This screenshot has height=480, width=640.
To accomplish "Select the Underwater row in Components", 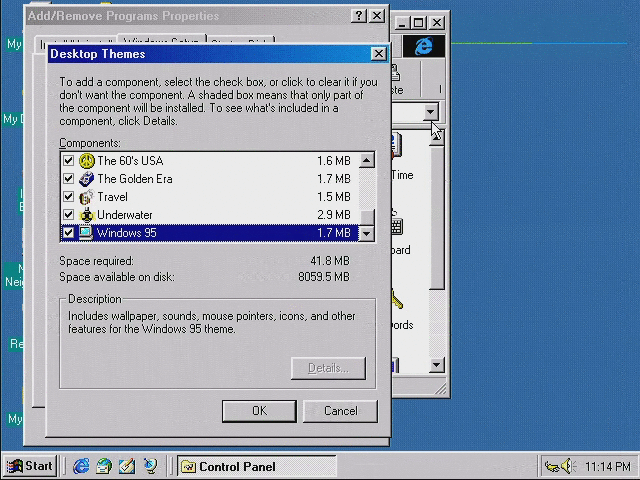I will click(209, 215).
